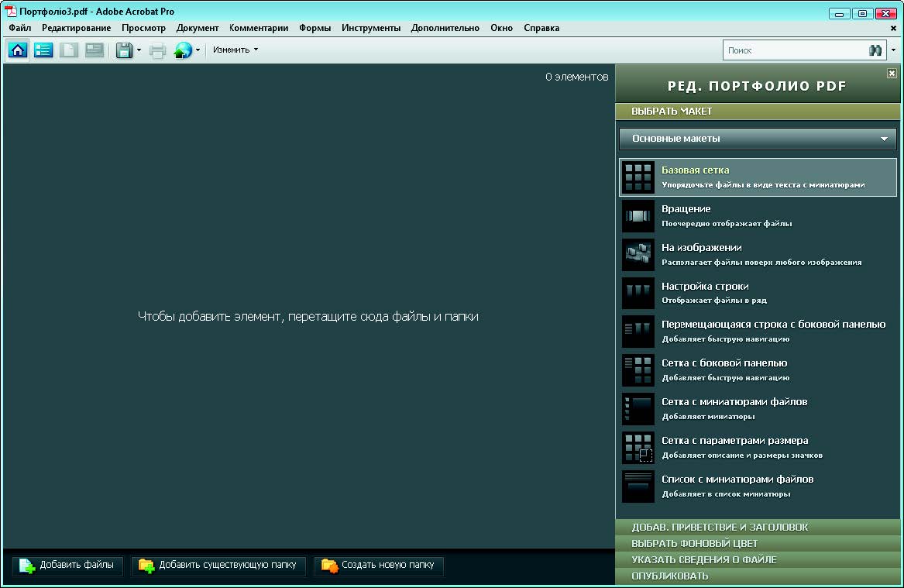
Task: Switch to file details list view icon
Action: pos(43,50)
